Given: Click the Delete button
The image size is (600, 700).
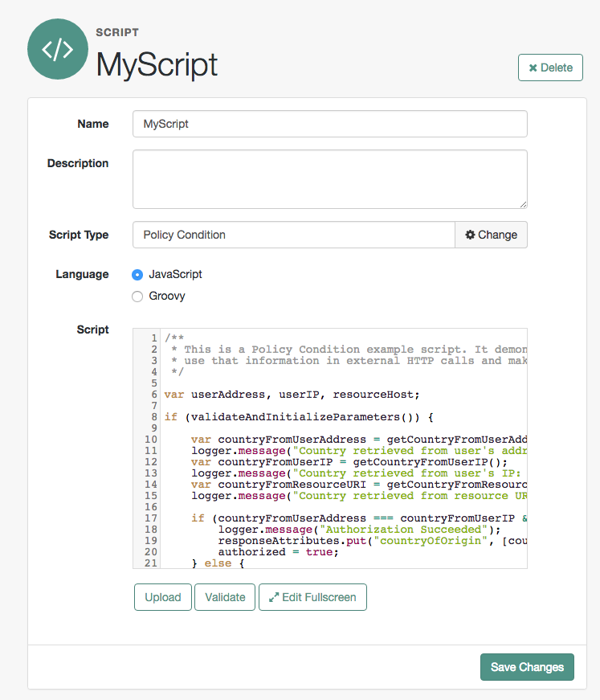Looking at the screenshot, I should click(550, 68).
